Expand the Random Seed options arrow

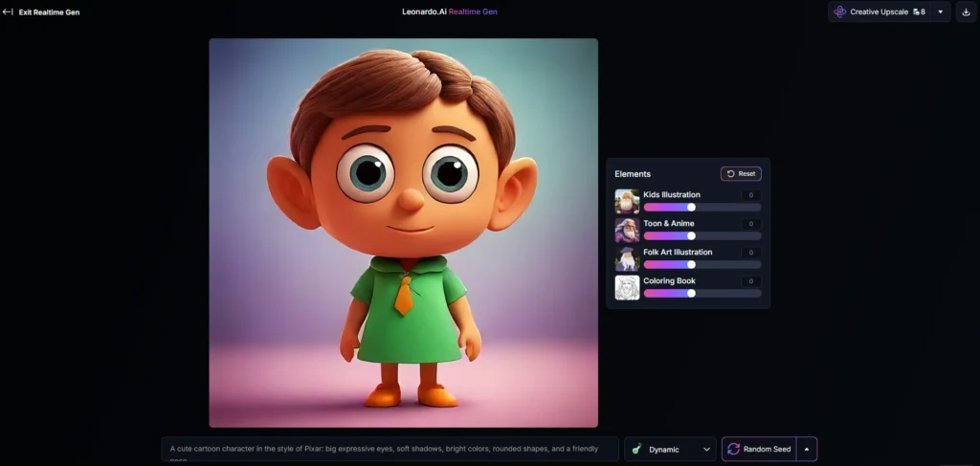(807, 449)
